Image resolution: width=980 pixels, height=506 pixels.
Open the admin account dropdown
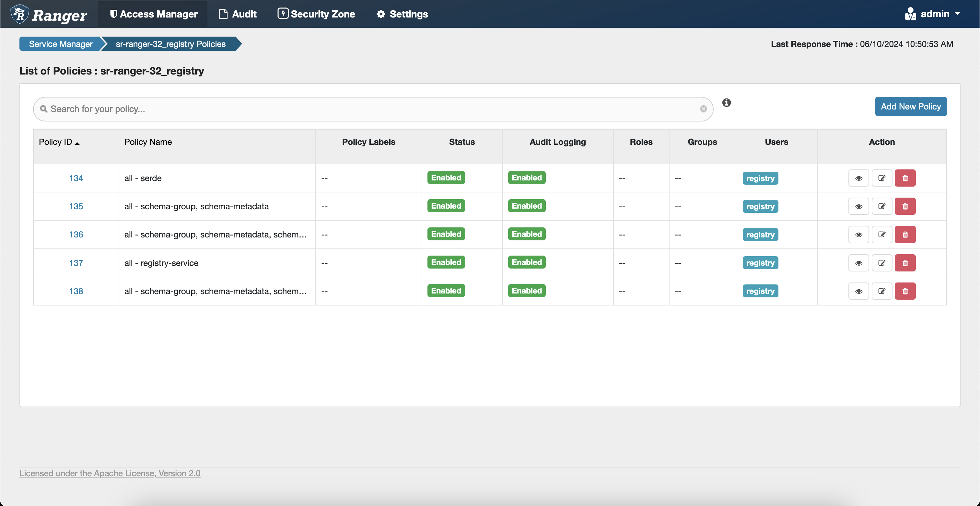(x=939, y=14)
